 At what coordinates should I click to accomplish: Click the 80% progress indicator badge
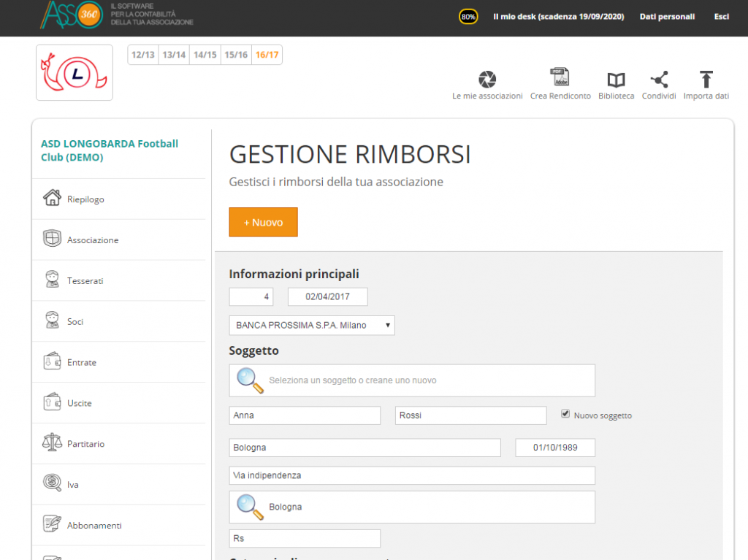(468, 17)
